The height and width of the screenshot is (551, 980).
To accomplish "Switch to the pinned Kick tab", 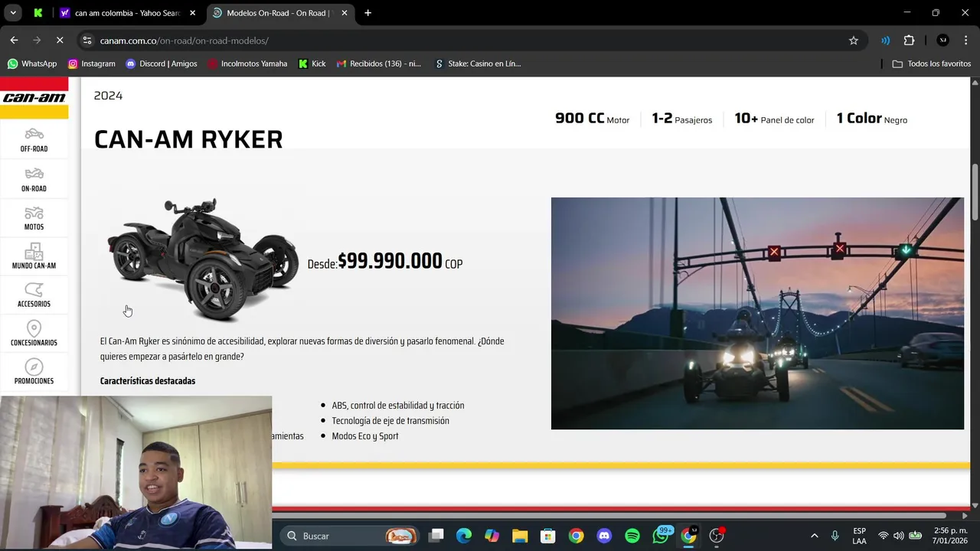I will point(38,13).
